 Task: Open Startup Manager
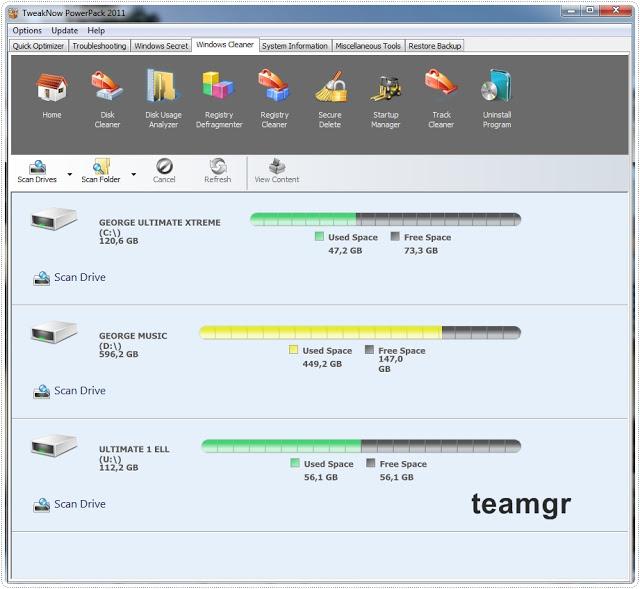pos(385,99)
